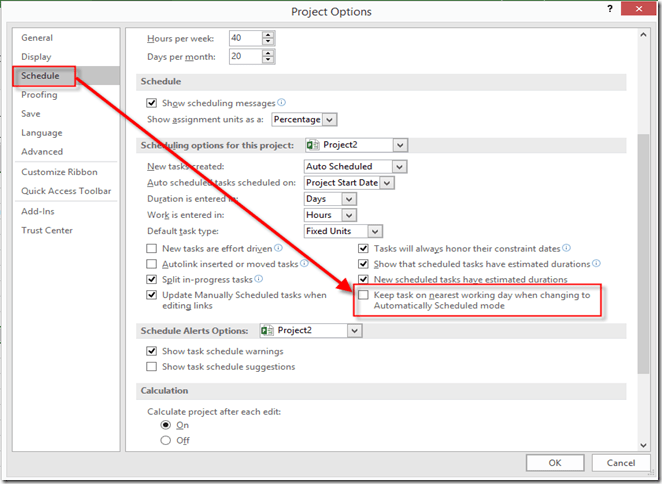Click info icon beside Show scheduling messages
The width and height of the screenshot is (662, 484).
282,102
